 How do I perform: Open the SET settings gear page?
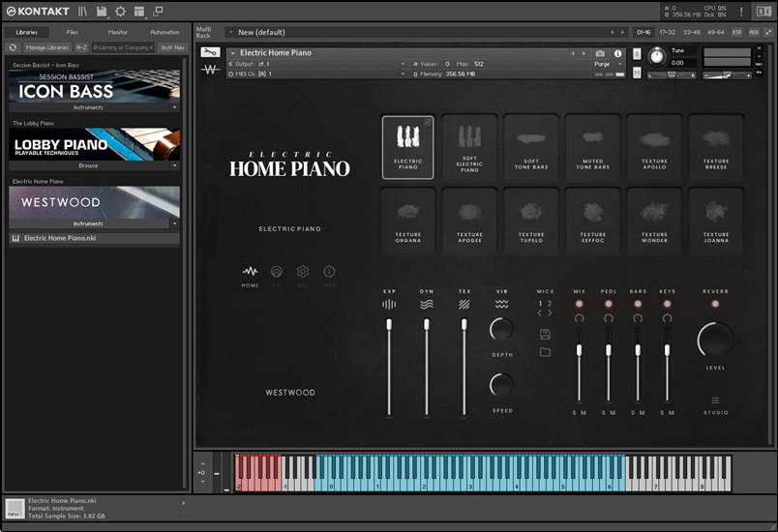pyautogui.click(x=303, y=274)
